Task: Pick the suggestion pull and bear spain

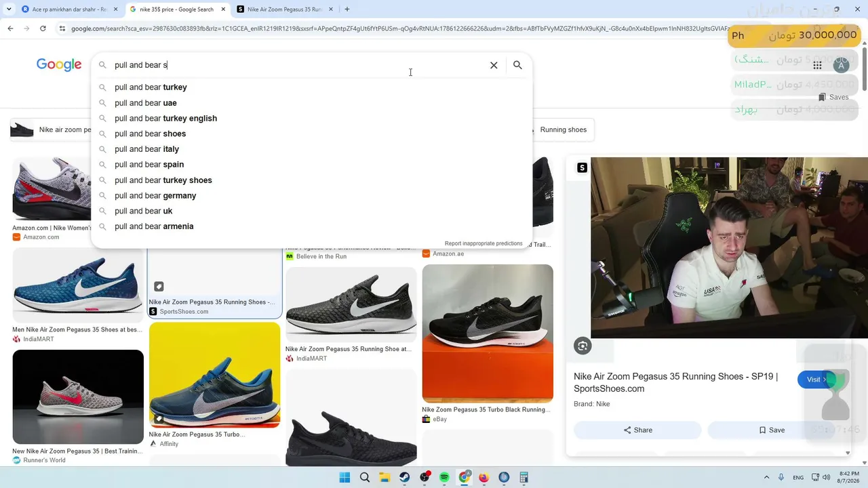Action: (x=312, y=165)
